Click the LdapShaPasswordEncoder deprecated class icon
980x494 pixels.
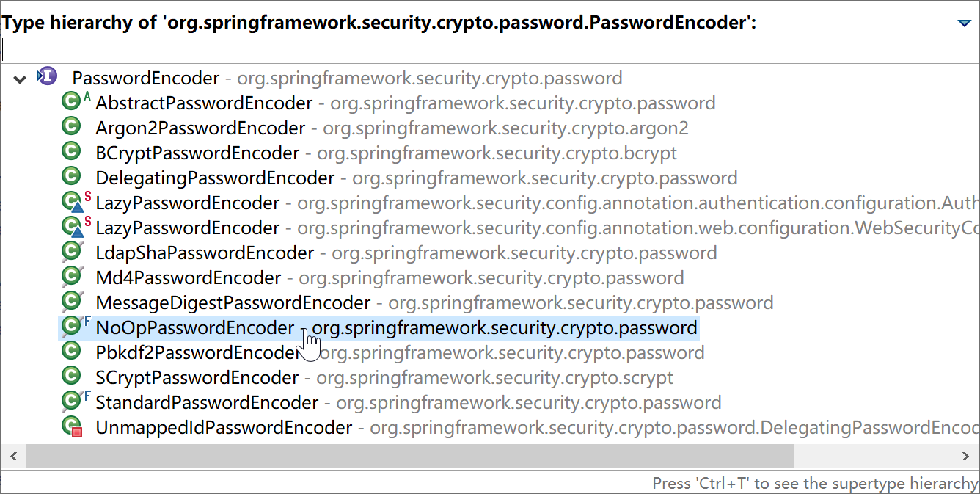coord(71,253)
